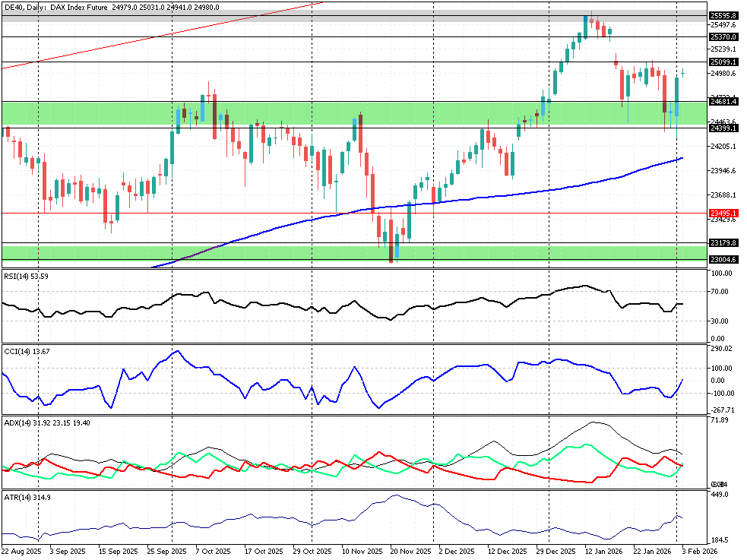Screen dimensions: 747x560
Task: Select the 24399.1 price label
Action: (x=720, y=128)
